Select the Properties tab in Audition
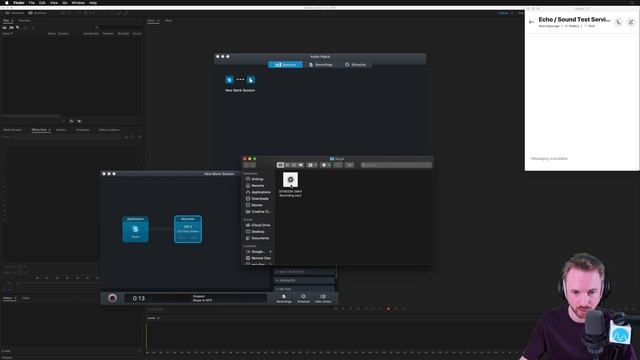The width and height of the screenshot is (640, 360). (82, 130)
